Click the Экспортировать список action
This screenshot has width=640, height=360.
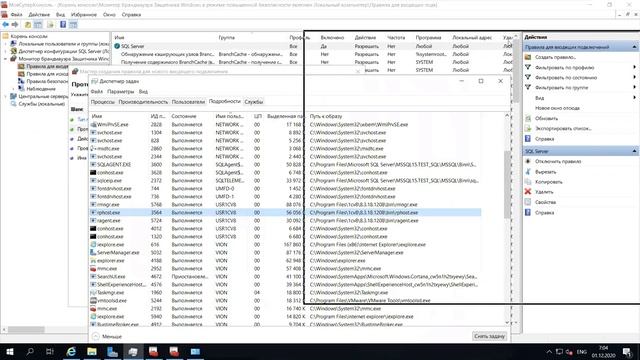tap(563, 129)
